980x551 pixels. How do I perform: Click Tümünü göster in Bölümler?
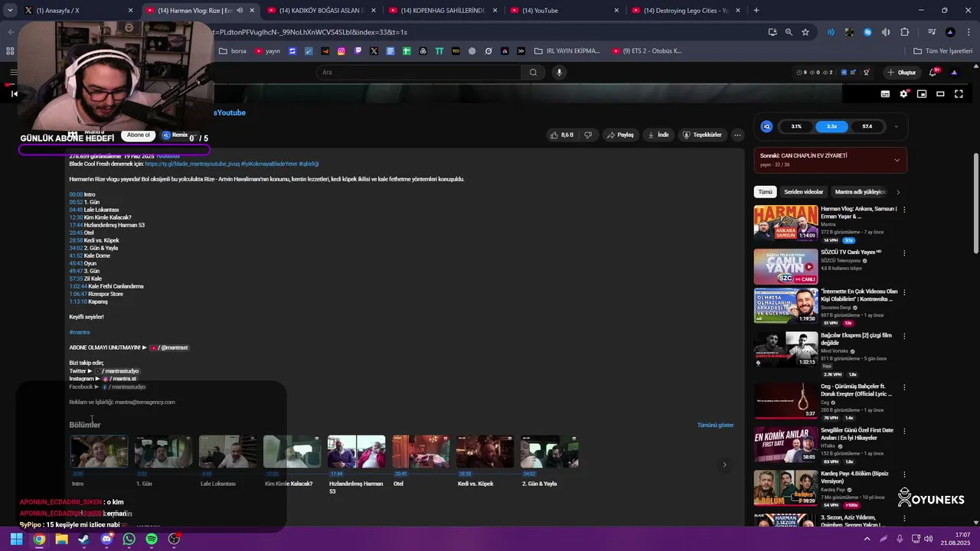coord(715,425)
